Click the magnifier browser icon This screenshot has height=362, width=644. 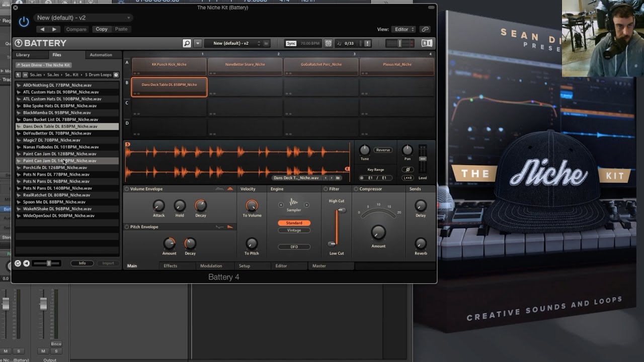coord(187,43)
